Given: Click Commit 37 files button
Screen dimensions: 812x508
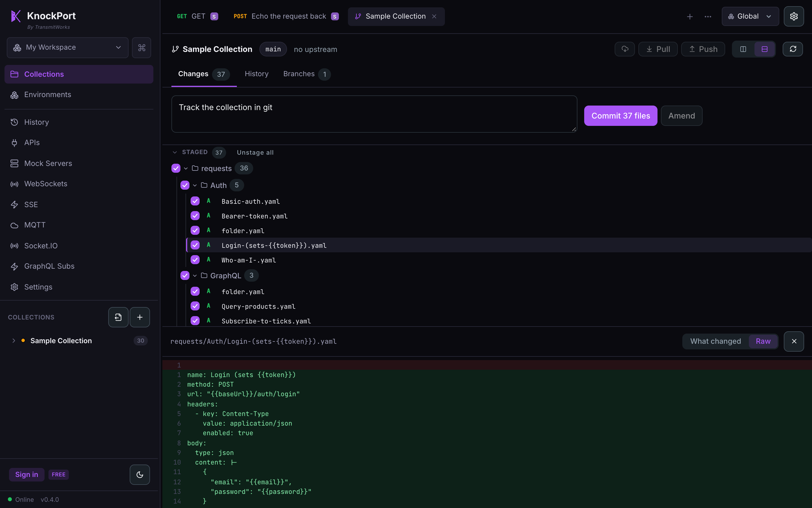Looking at the screenshot, I should click(x=620, y=116).
